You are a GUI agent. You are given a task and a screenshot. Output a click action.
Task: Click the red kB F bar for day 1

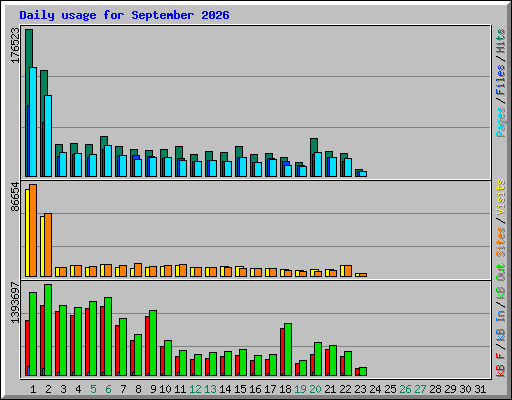27,343
